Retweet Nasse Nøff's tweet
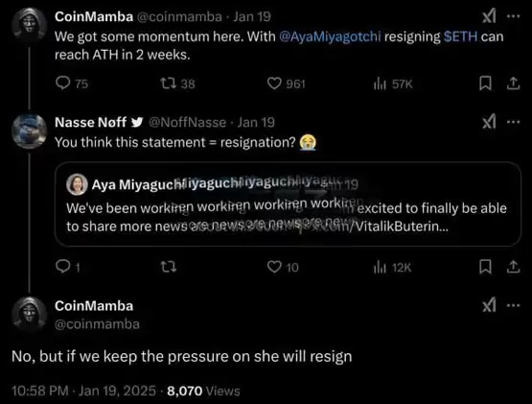Screen dimensions: 532x404 tap(169, 267)
